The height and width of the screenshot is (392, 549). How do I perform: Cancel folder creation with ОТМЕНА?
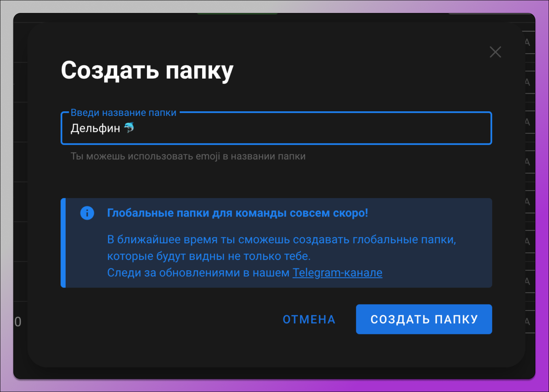click(309, 319)
